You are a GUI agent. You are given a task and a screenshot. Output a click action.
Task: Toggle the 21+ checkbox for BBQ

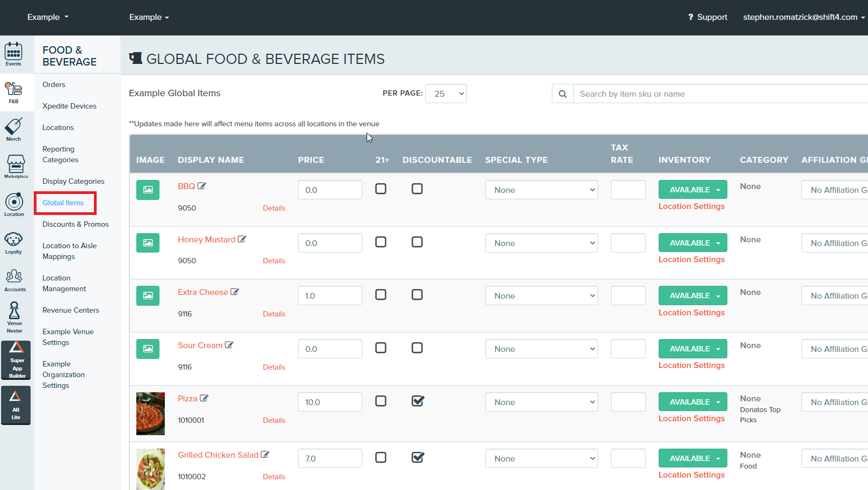381,189
